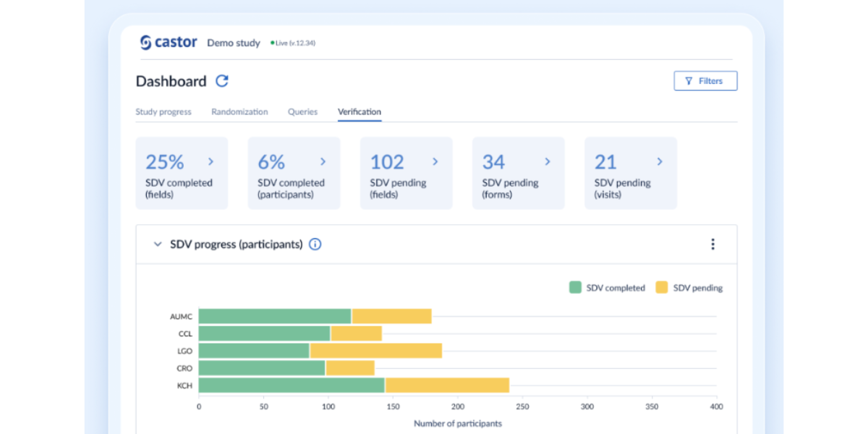The height and width of the screenshot is (434, 868).
Task: Open the info tooltip next to SDV progress
Action: tap(315, 244)
